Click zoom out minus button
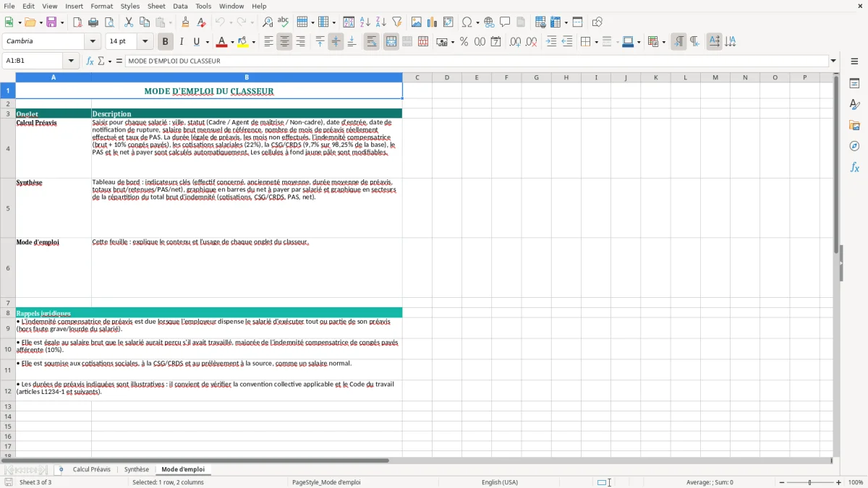The image size is (868, 488). pos(782,482)
